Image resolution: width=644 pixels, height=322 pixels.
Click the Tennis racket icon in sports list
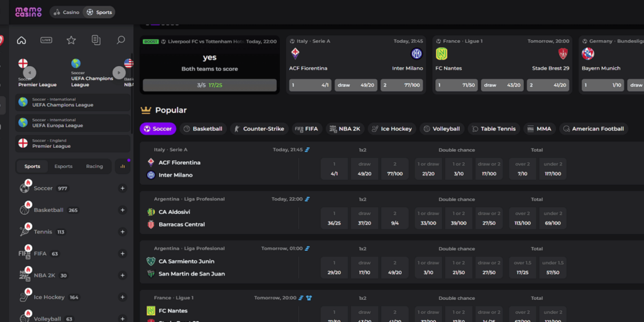tap(25, 231)
